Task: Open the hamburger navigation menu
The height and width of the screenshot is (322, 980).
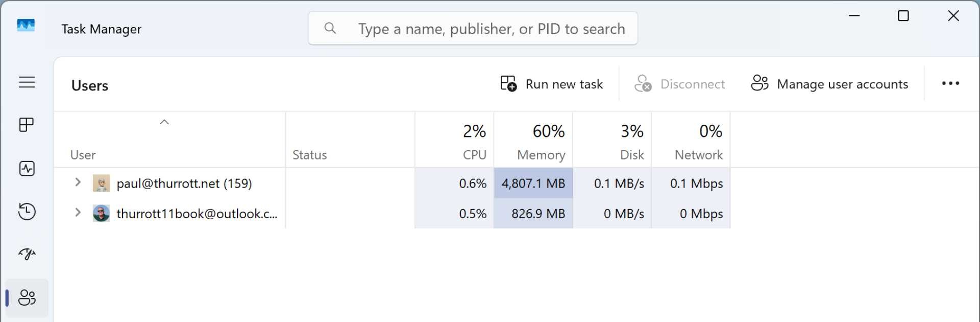Action: click(x=27, y=82)
